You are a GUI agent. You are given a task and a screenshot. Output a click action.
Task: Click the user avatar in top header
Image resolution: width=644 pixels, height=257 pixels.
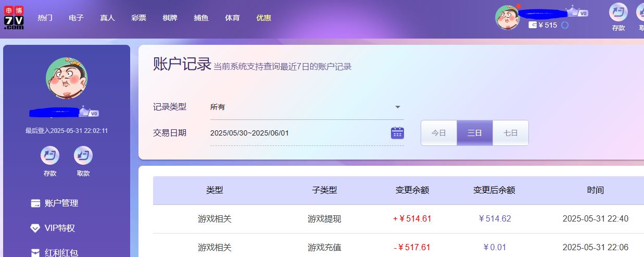point(507,18)
